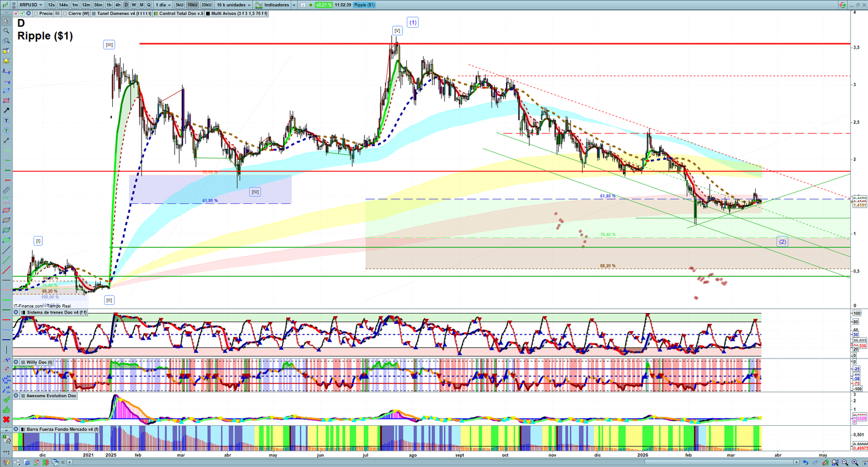Select the quarterly Q timeframe button

coord(149,5)
